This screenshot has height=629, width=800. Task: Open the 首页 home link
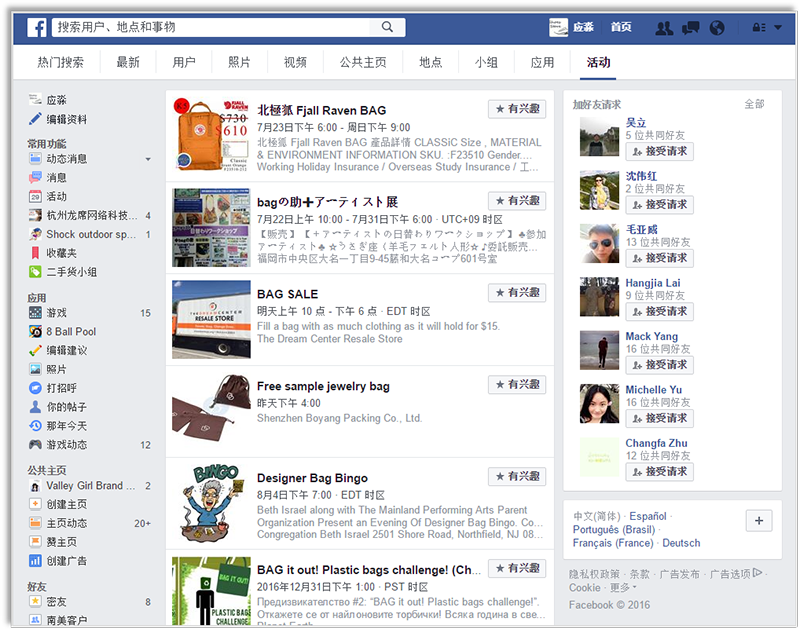coord(621,28)
